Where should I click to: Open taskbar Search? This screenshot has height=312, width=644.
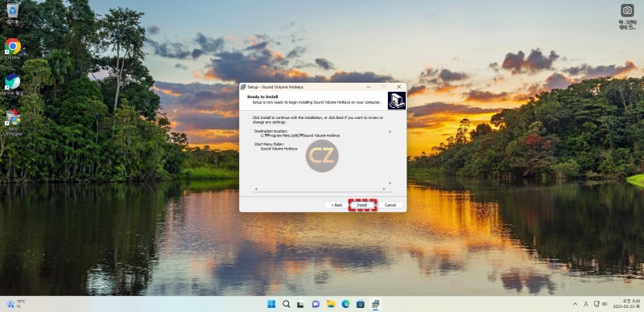[x=287, y=304]
